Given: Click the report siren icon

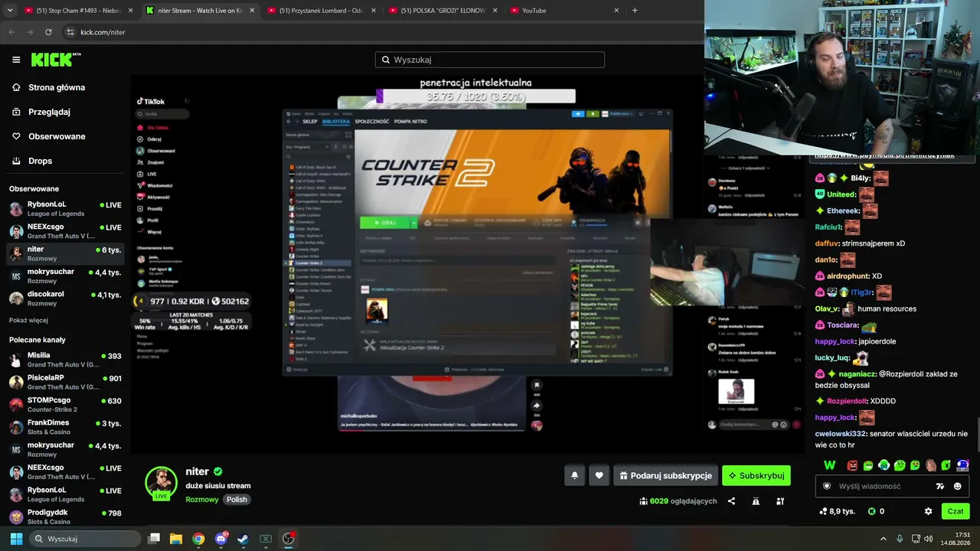Looking at the screenshot, I should click(x=756, y=501).
